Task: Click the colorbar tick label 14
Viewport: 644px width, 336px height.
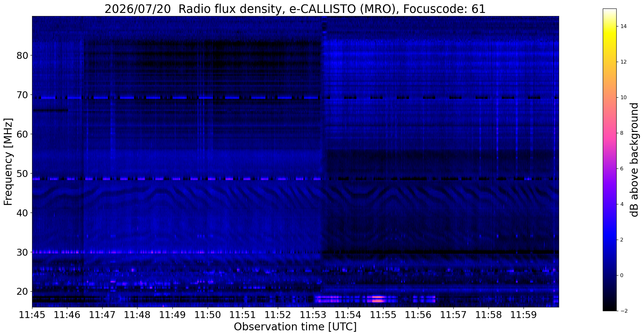Action: point(623,26)
